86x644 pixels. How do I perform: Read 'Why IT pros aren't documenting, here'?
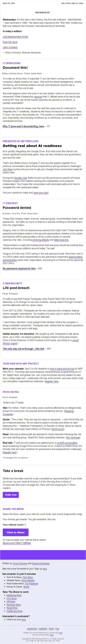(23, 126)
